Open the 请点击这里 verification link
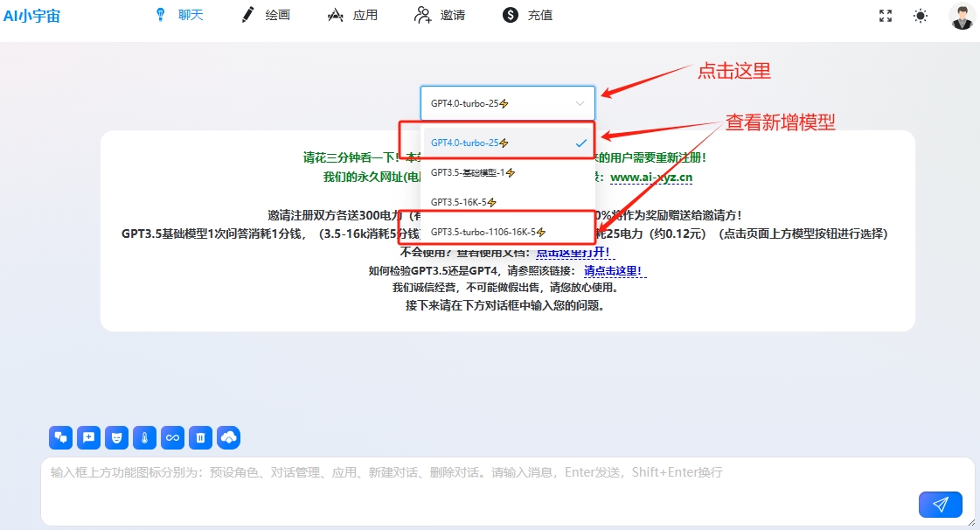The height and width of the screenshot is (530, 980). tap(615, 270)
